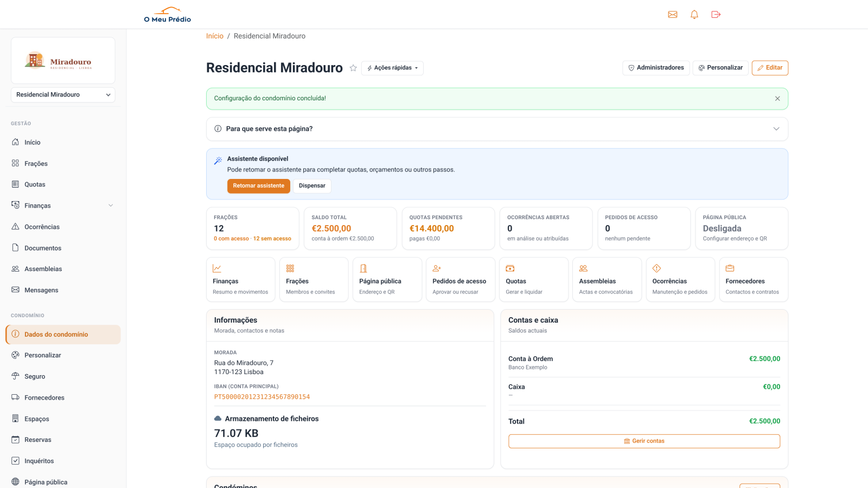Mark Residencial Miradouro as favorite with star
This screenshot has width=868, height=488.
point(353,68)
